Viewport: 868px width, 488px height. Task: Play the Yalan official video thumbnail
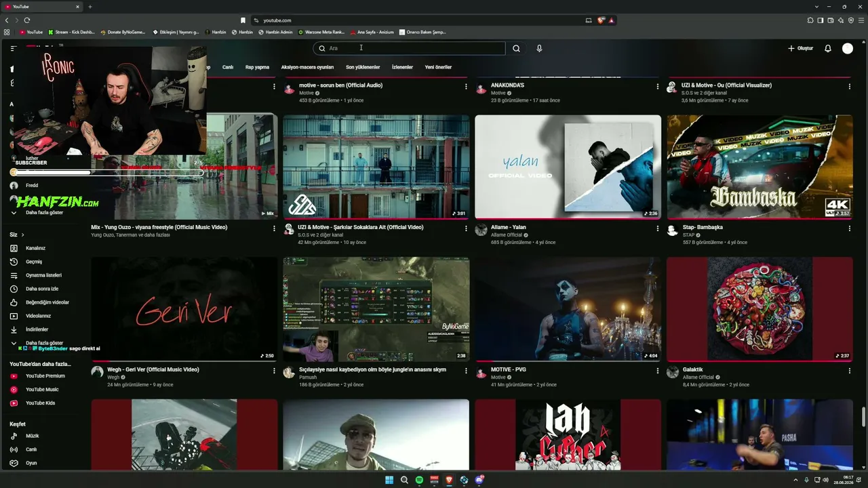568,167
